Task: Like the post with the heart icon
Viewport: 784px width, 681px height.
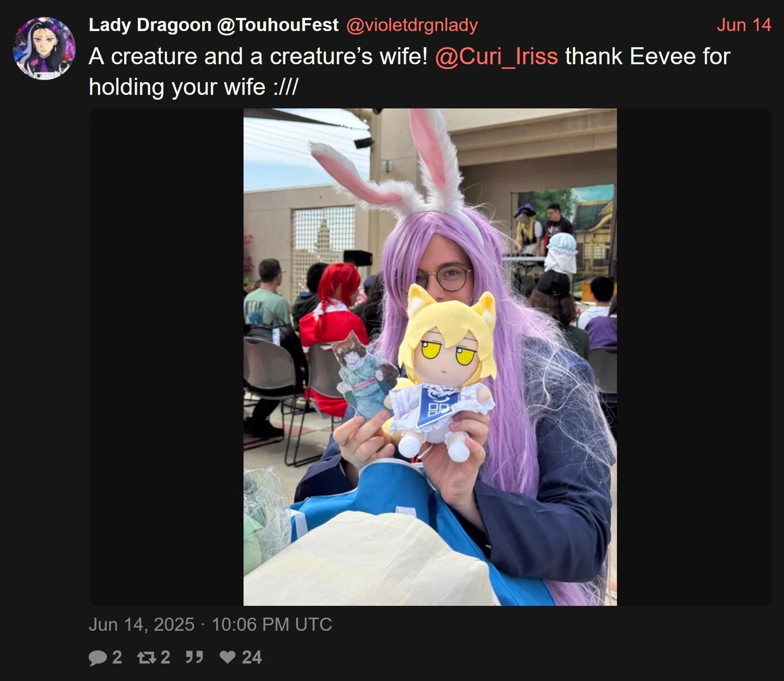Action: (227, 657)
